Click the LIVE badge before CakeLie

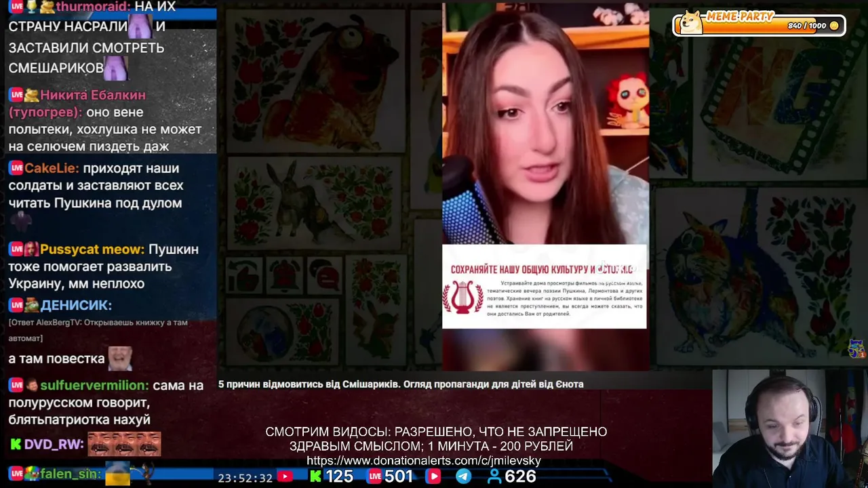(x=16, y=168)
